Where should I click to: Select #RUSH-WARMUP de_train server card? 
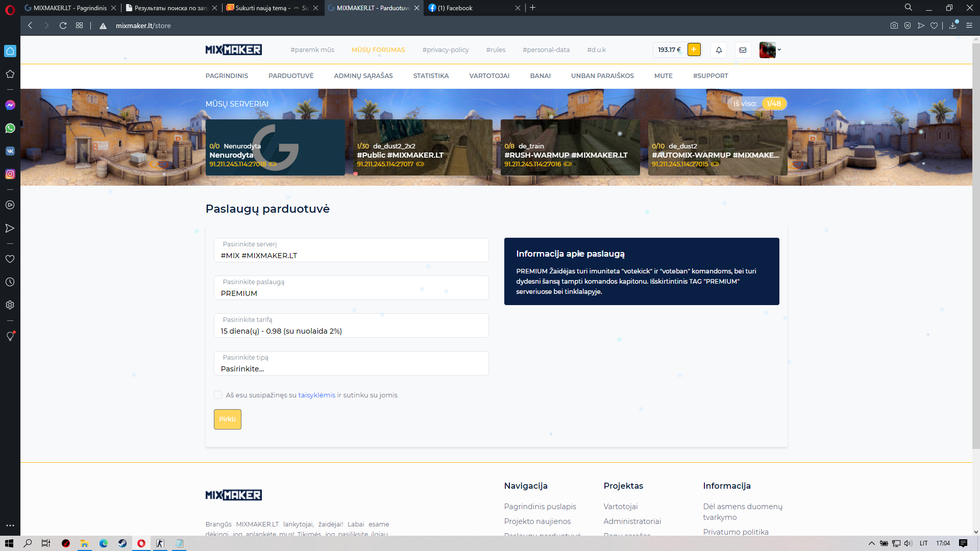click(570, 147)
